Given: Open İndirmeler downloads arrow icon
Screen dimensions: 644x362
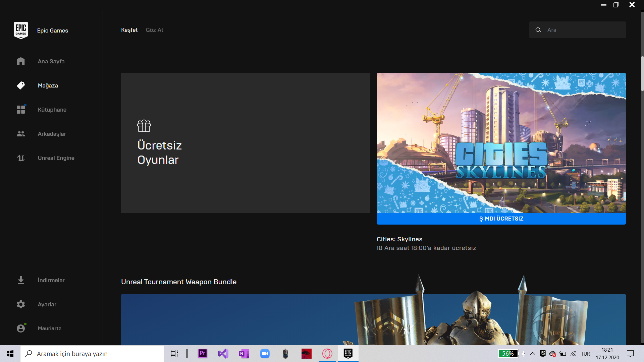Looking at the screenshot, I should [x=21, y=280].
